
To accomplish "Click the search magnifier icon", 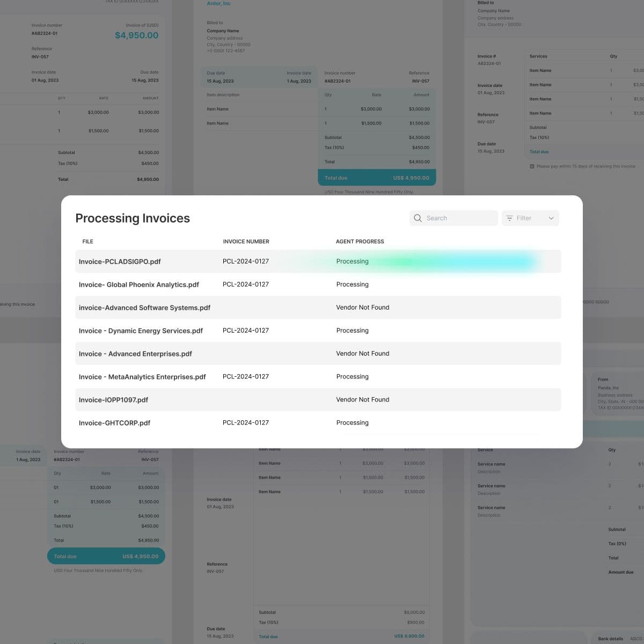I will (x=418, y=218).
